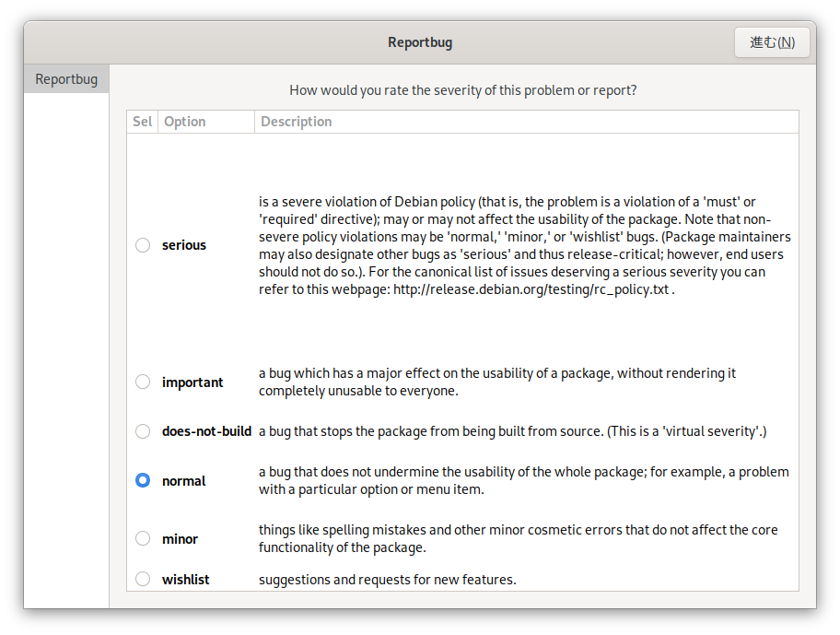
Task: Select the 'serious' severity radio button
Action: point(143,245)
